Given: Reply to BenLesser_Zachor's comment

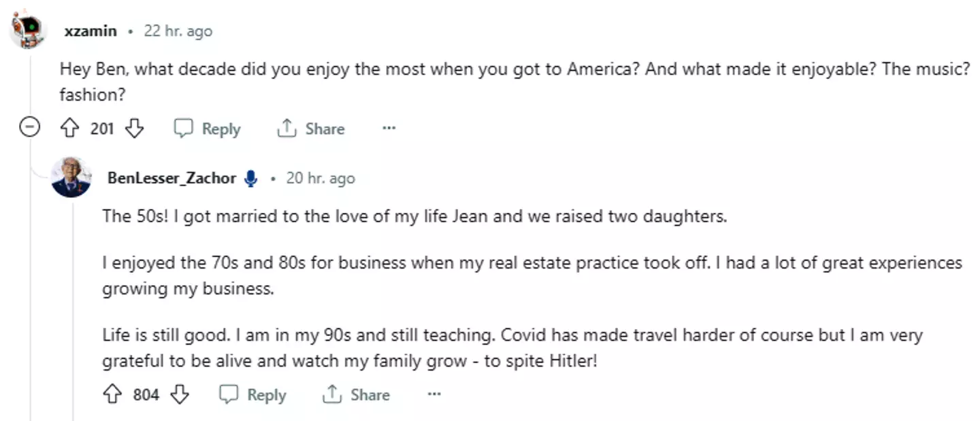Looking at the screenshot, I should tap(252, 394).
